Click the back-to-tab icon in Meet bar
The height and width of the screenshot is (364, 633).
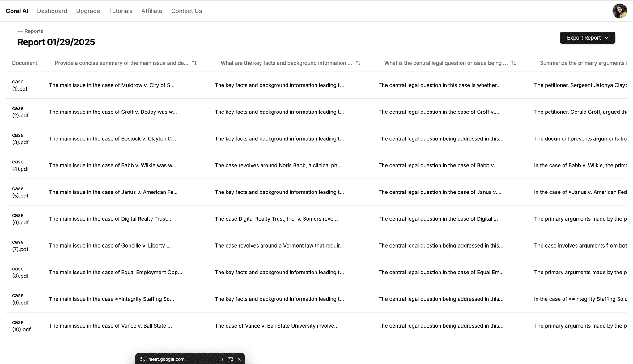pos(230,359)
